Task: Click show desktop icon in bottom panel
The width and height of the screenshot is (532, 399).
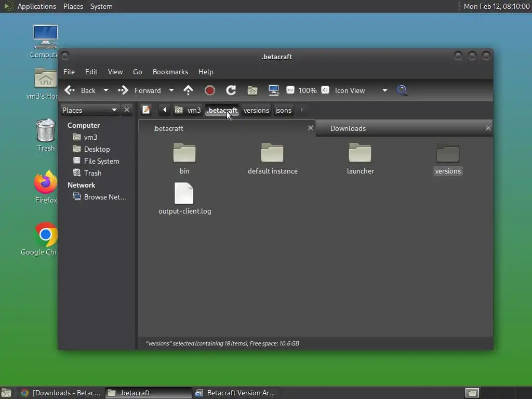Action: (6, 393)
